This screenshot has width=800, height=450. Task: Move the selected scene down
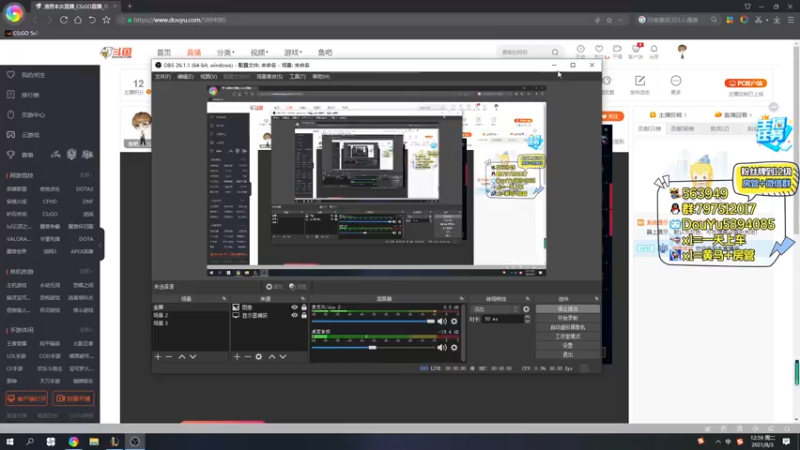[x=193, y=357]
